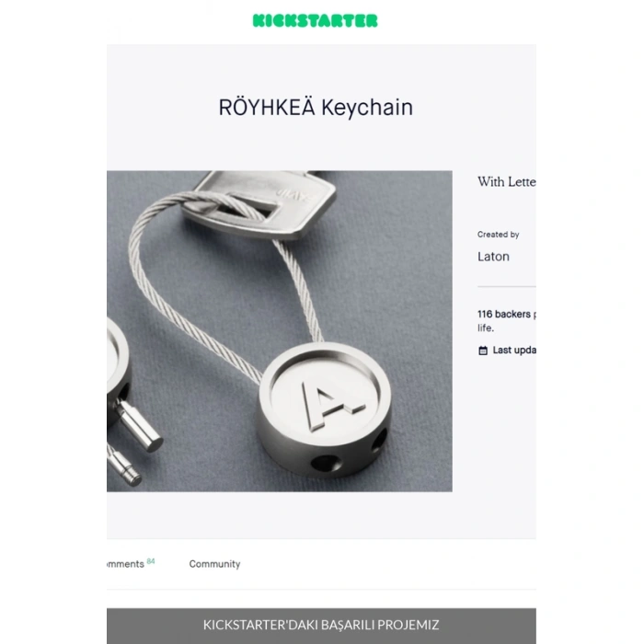Image resolution: width=644 pixels, height=644 pixels.
Task: Click the With Letter subtitle text
Action: coord(506,181)
